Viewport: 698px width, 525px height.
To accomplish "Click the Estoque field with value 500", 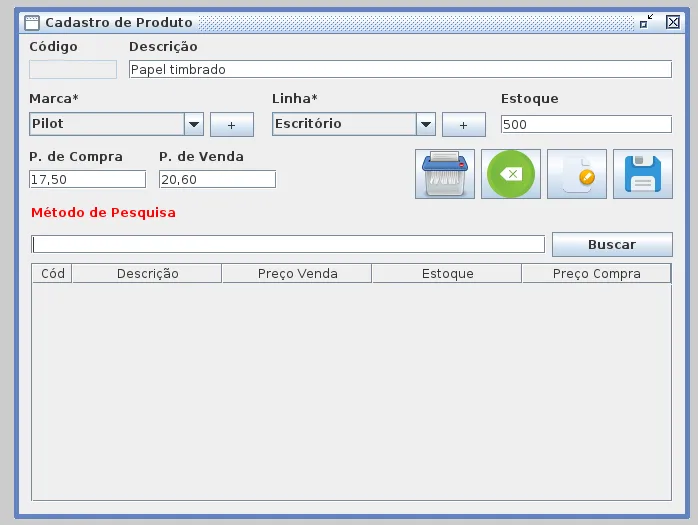I will click(x=586, y=124).
